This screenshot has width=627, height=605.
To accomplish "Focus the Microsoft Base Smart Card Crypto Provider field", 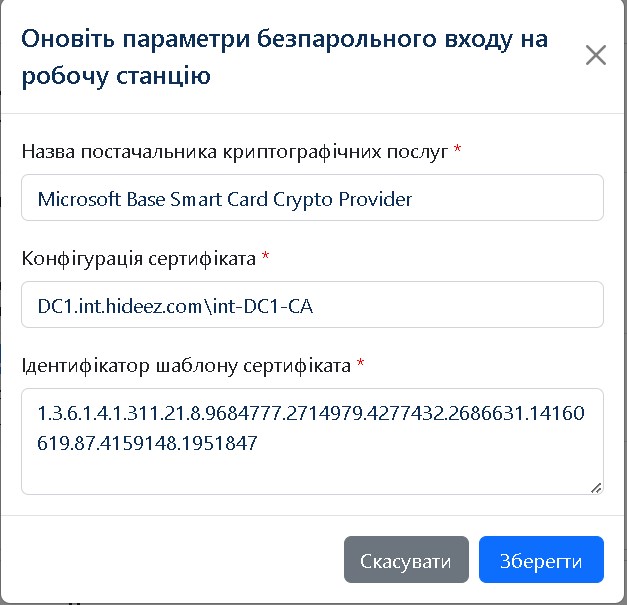I will click(x=312, y=198).
